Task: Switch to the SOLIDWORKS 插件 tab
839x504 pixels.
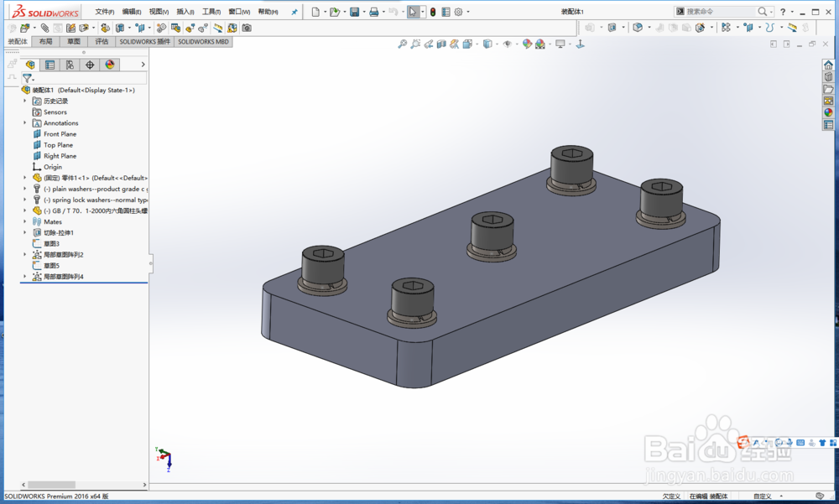Action: 144,42
